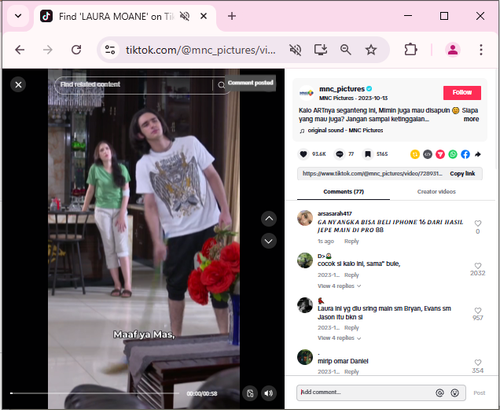Screen dimensions: 500x410
Task: Click Copy link button
Action: pos(462,174)
